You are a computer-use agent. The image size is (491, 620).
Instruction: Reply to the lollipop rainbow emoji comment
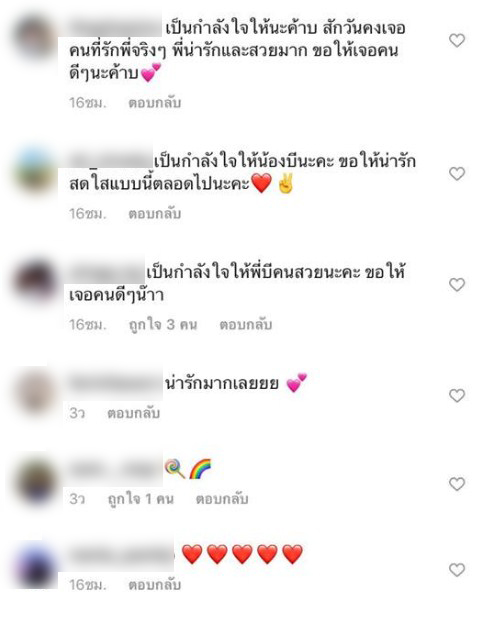click(x=222, y=499)
